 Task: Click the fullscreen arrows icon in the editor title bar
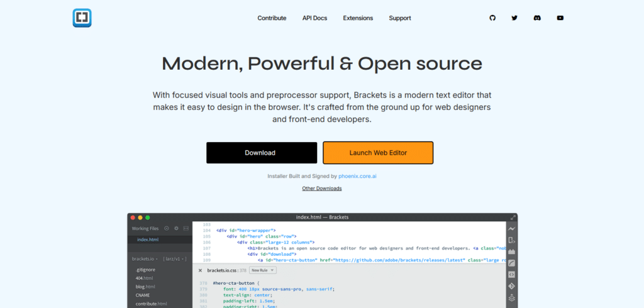point(513,217)
